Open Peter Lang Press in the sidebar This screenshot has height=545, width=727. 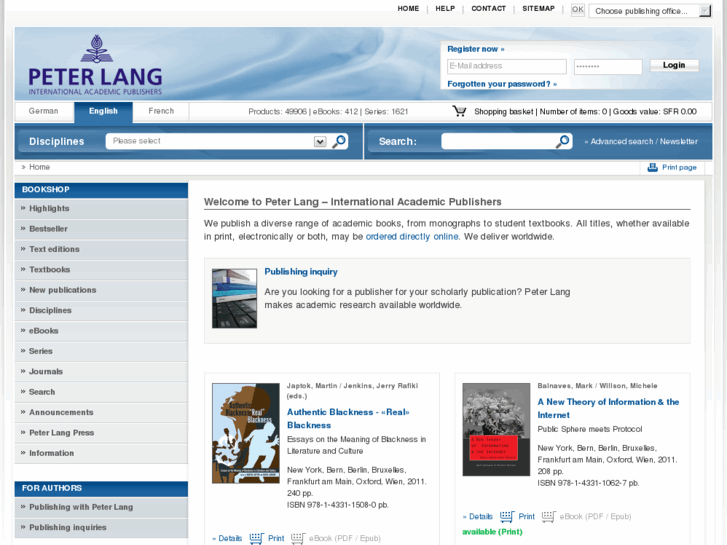101,433
